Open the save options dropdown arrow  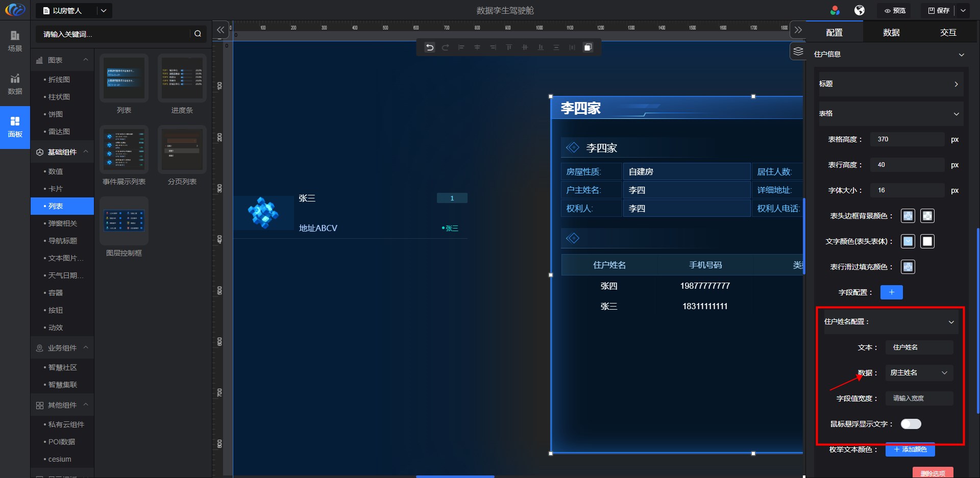pyautogui.click(x=963, y=11)
